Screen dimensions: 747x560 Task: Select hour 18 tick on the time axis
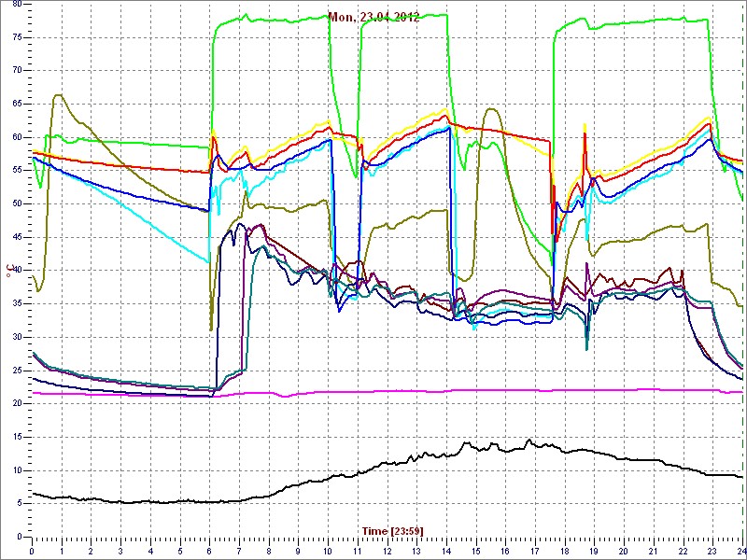(565, 551)
